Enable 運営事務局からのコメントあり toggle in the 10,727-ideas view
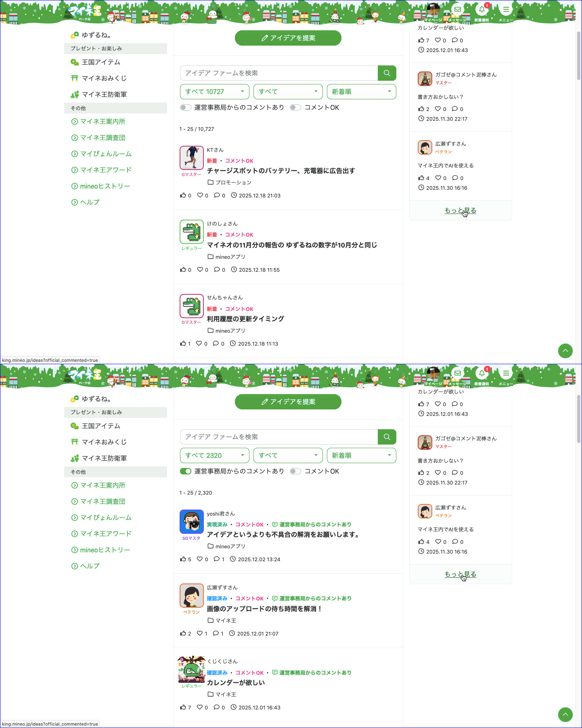Viewport: 582px width, 728px height. tap(186, 107)
